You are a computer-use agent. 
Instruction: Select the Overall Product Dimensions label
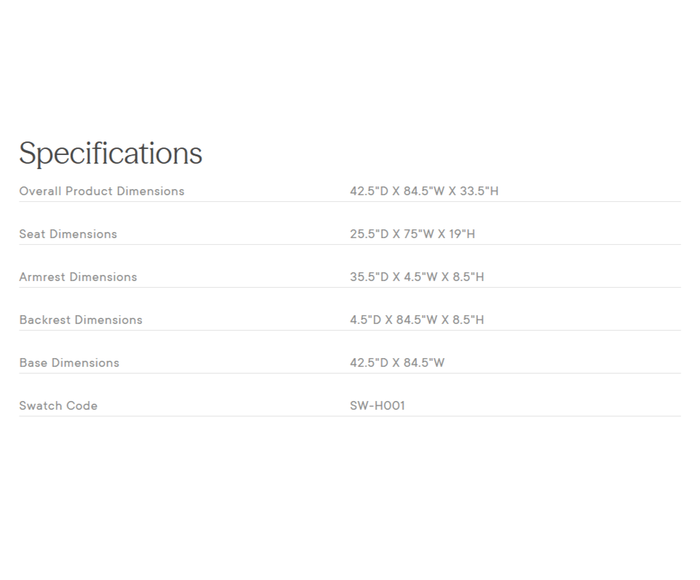click(x=101, y=191)
